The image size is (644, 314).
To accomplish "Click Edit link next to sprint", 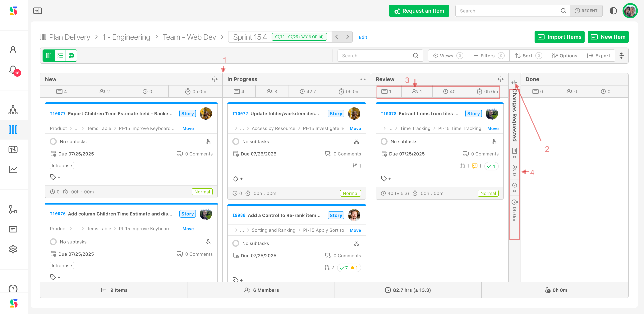I will tap(363, 37).
